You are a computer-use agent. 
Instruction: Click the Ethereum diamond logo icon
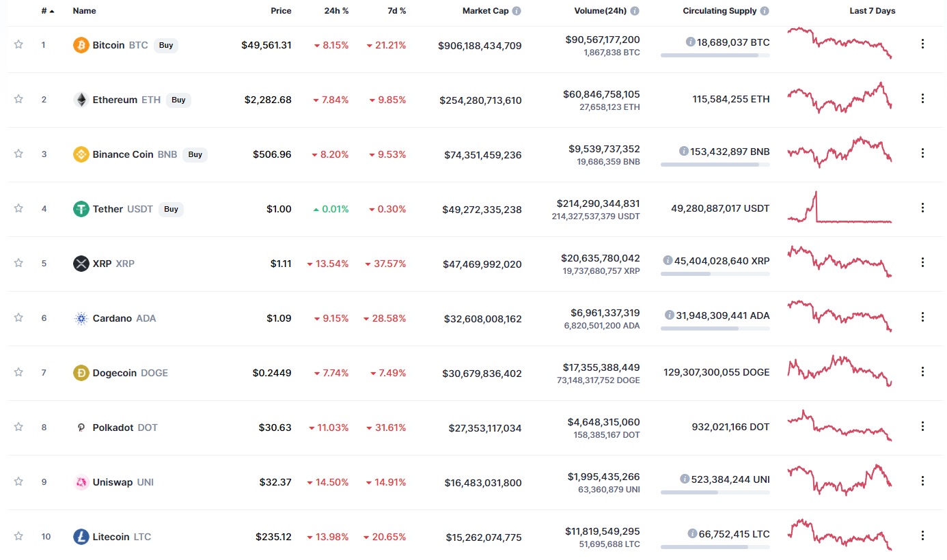81,100
